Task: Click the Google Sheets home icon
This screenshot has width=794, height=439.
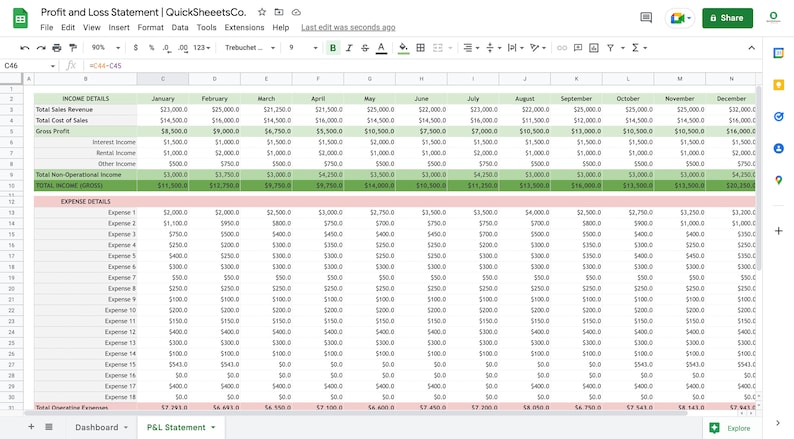Action: (20, 19)
